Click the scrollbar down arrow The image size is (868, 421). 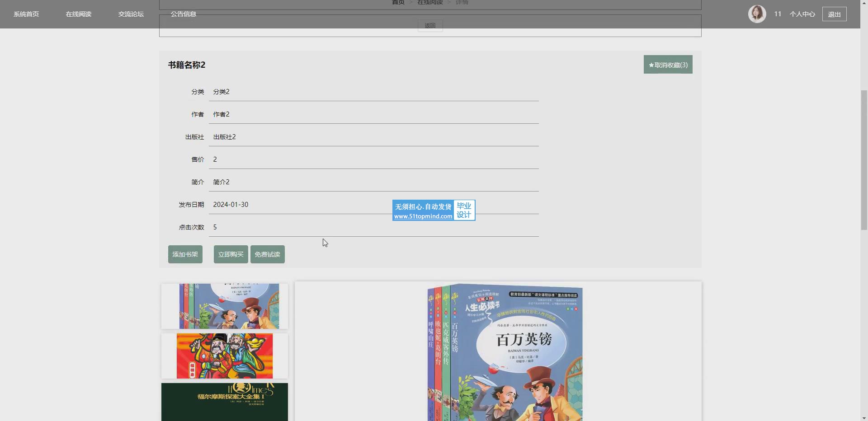pyautogui.click(x=864, y=417)
